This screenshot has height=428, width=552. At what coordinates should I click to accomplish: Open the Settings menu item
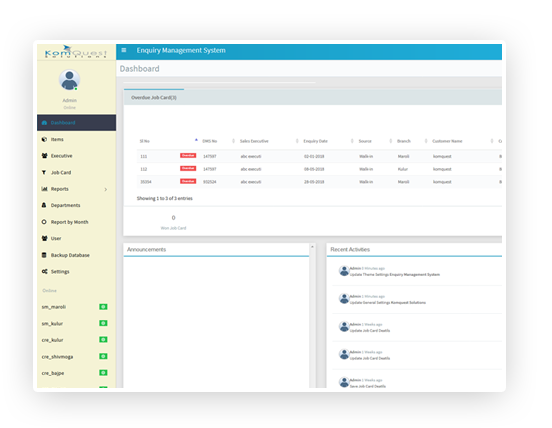pos(76,272)
